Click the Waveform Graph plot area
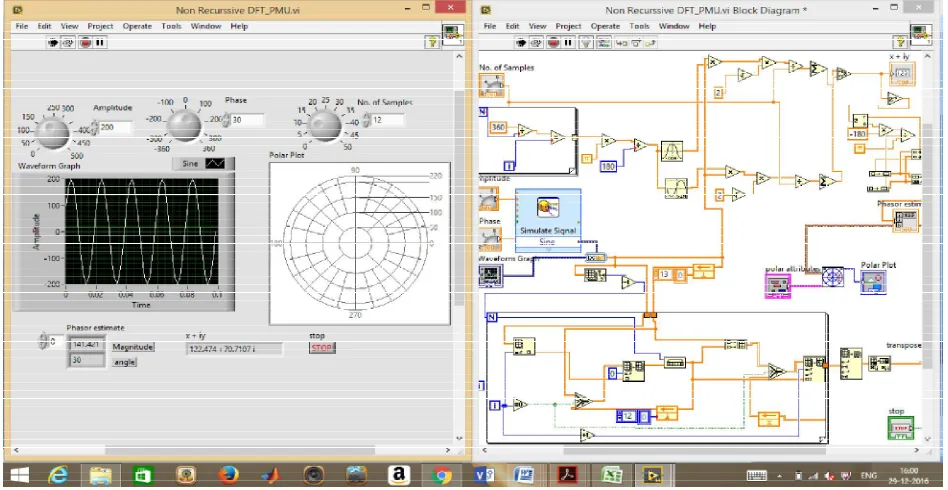 (x=141, y=231)
